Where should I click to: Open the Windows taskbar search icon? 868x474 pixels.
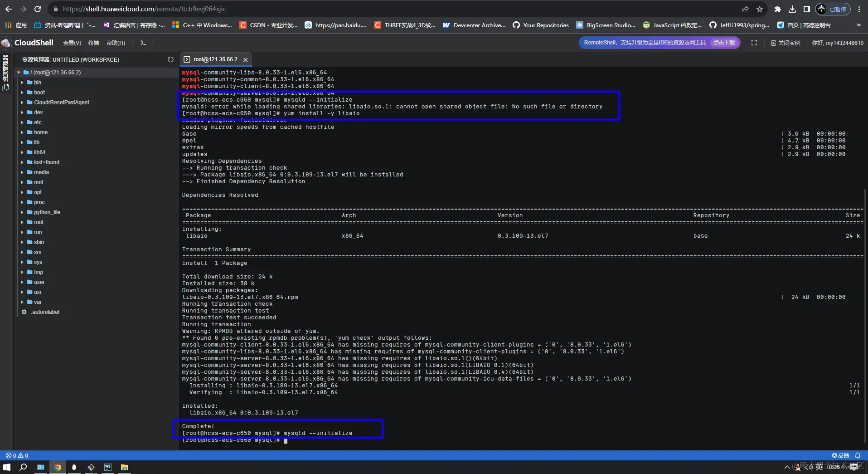click(x=24, y=467)
